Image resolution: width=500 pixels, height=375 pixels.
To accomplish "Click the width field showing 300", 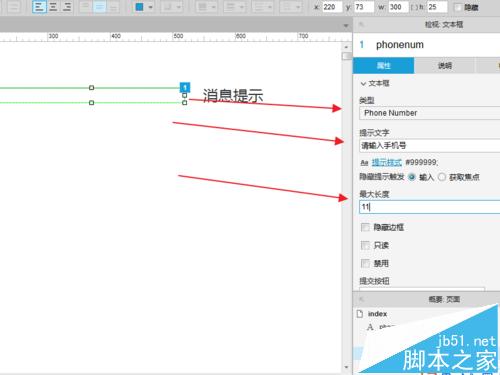I will tap(398, 7).
